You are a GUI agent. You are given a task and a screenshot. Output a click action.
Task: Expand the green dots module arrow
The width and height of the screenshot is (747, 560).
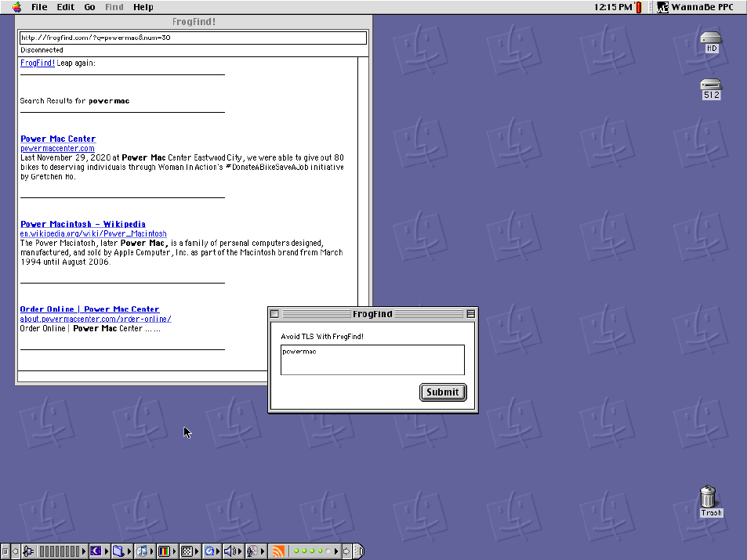point(336,551)
